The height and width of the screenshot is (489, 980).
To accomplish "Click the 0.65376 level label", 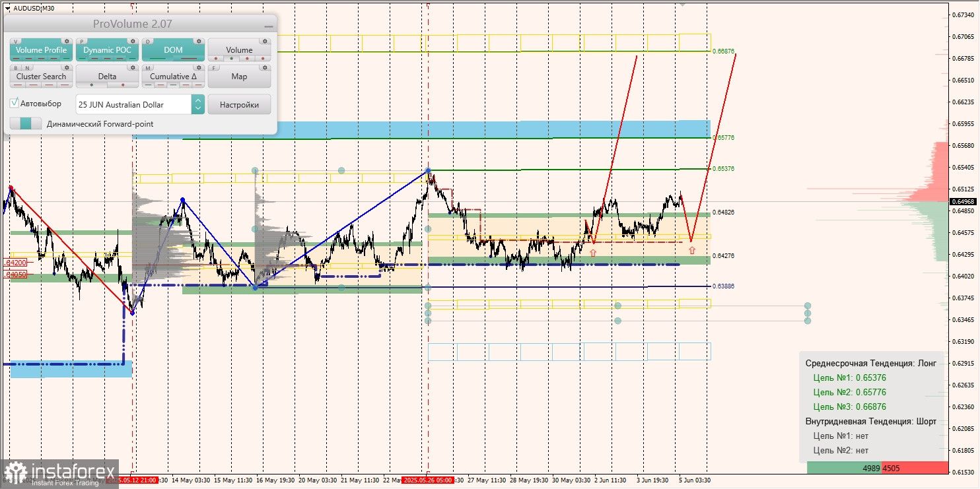I will click(724, 169).
